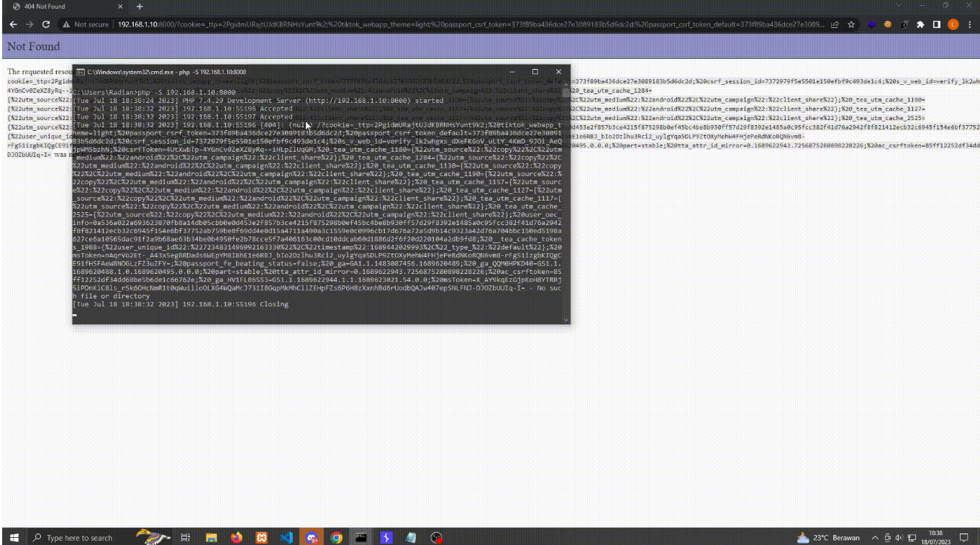View the Not secure site info
Screen dimensions: 980x545
85,24
